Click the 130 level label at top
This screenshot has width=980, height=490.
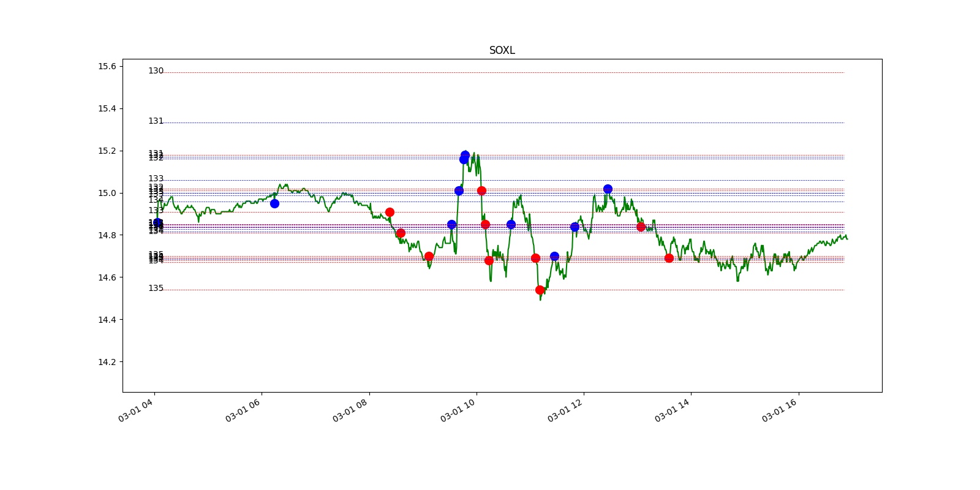156,71
